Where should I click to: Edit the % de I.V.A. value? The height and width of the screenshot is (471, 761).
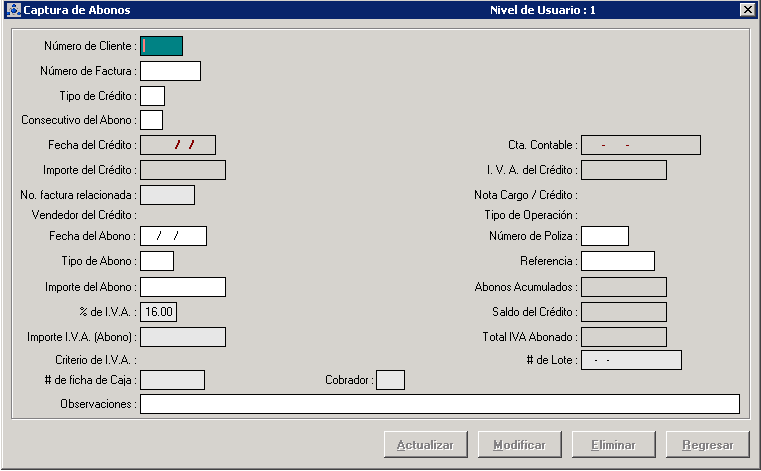[159, 312]
